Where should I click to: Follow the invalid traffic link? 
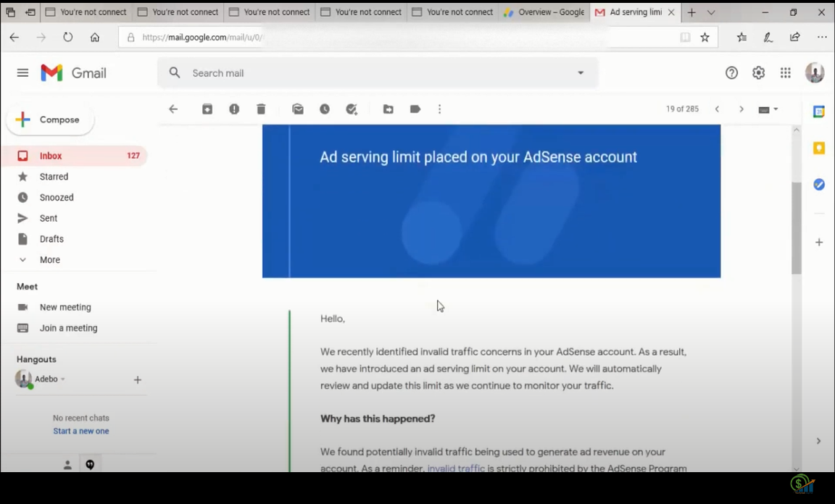456,469
